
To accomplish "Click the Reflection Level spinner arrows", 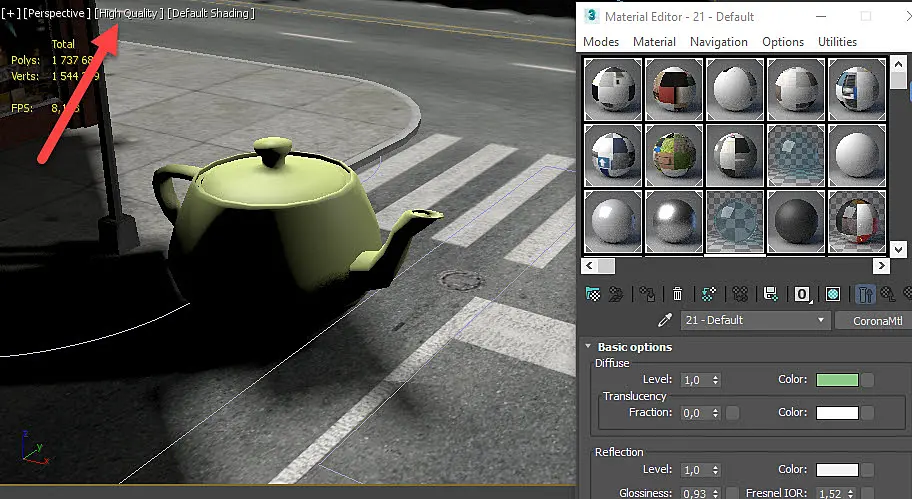I will [x=715, y=470].
